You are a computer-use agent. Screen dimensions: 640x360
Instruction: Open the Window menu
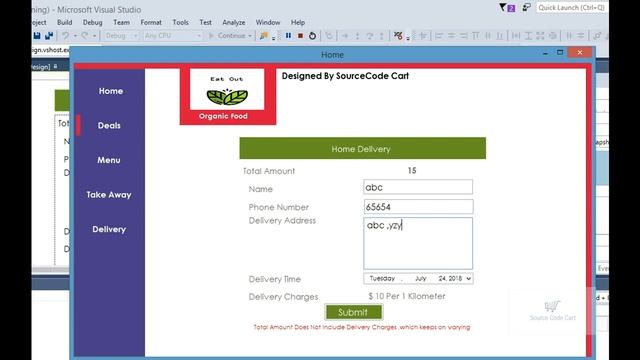pyautogui.click(x=268, y=22)
